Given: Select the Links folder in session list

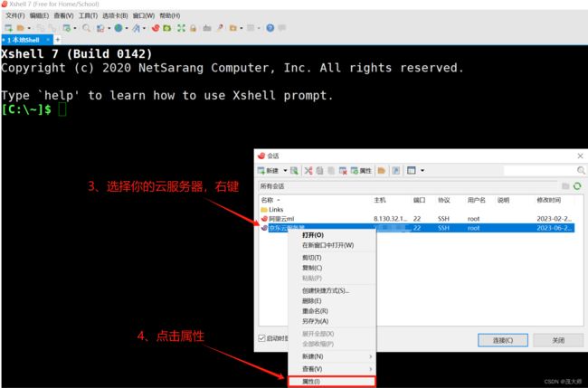Looking at the screenshot, I should click(272, 210).
